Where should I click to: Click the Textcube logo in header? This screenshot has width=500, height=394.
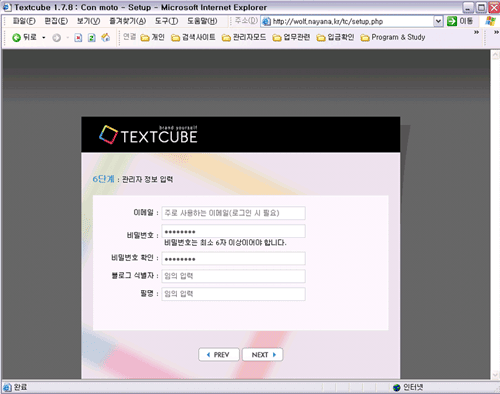click(148, 135)
